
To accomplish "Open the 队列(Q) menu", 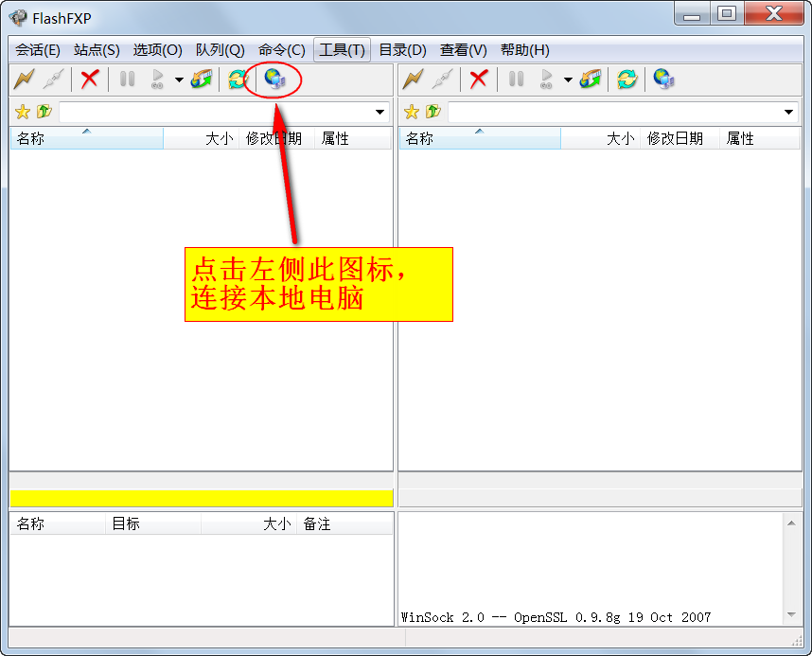I will coord(221,50).
